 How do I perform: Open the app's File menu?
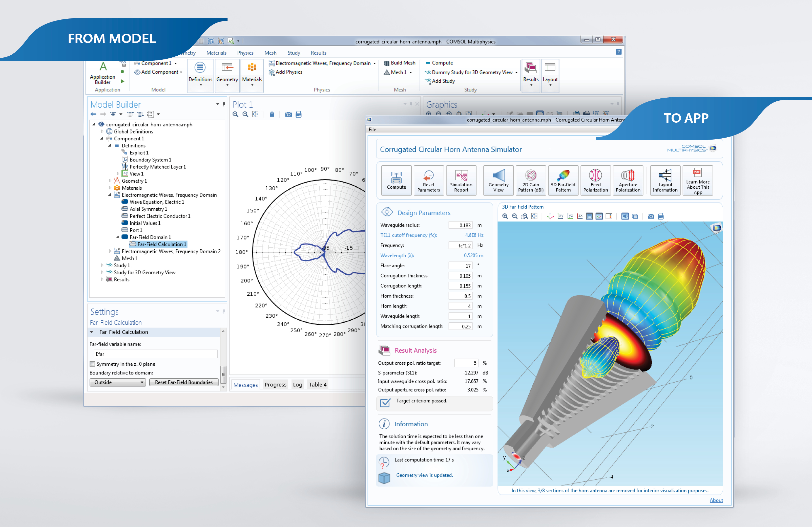372,129
